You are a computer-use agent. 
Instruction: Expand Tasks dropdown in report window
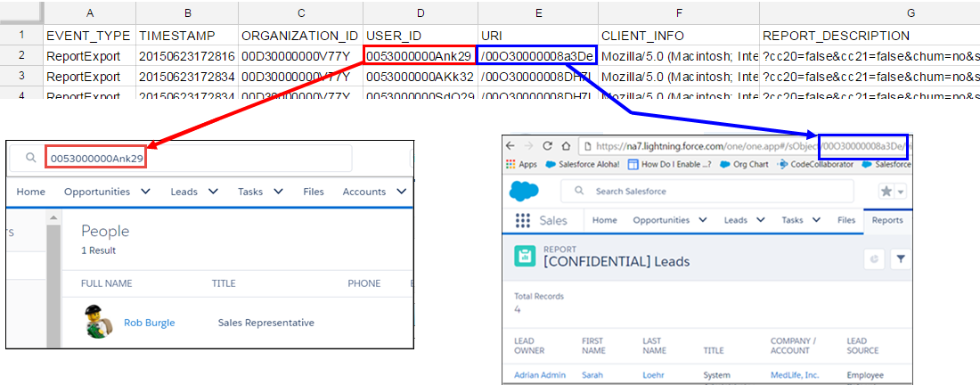coord(816,220)
